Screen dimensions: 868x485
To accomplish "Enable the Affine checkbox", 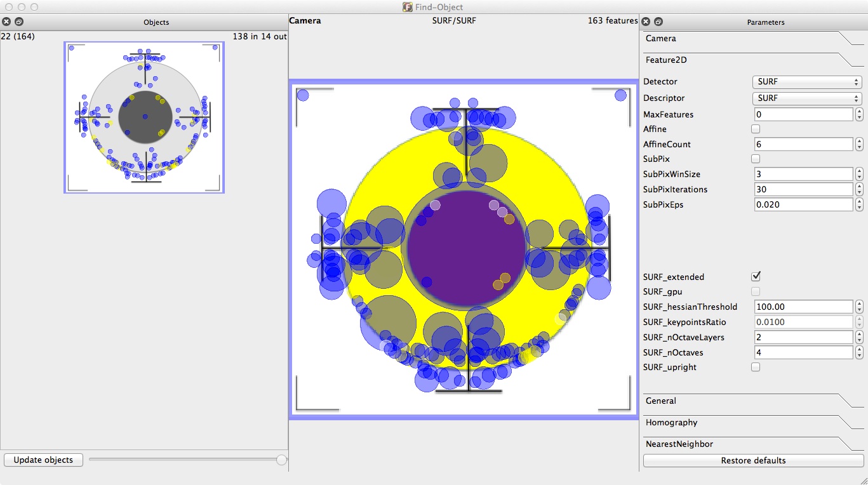I will [x=756, y=129].
